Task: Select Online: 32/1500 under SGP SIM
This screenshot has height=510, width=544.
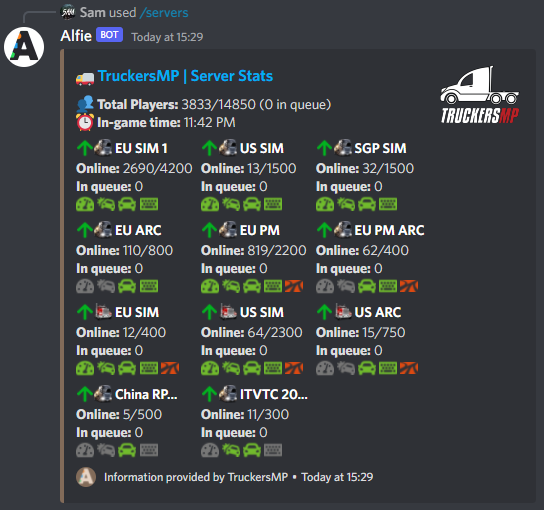Action: (x=365, y=168)
